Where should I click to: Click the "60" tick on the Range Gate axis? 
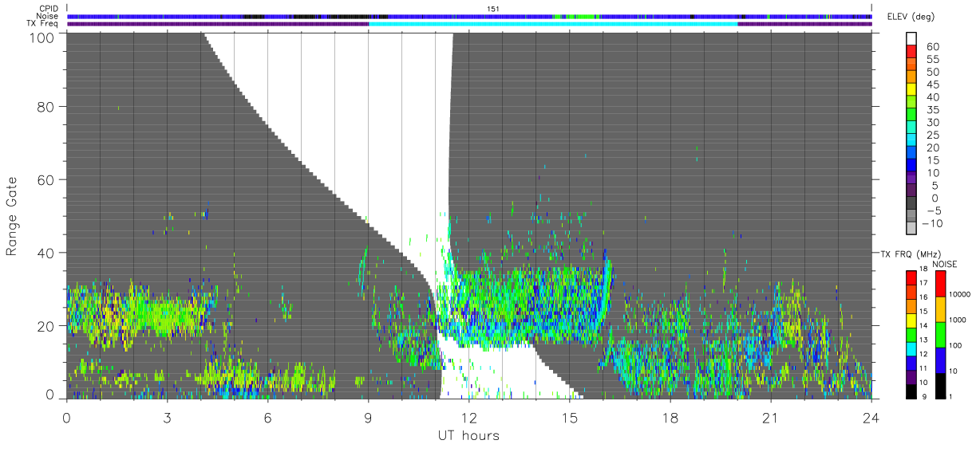(45, 179)
